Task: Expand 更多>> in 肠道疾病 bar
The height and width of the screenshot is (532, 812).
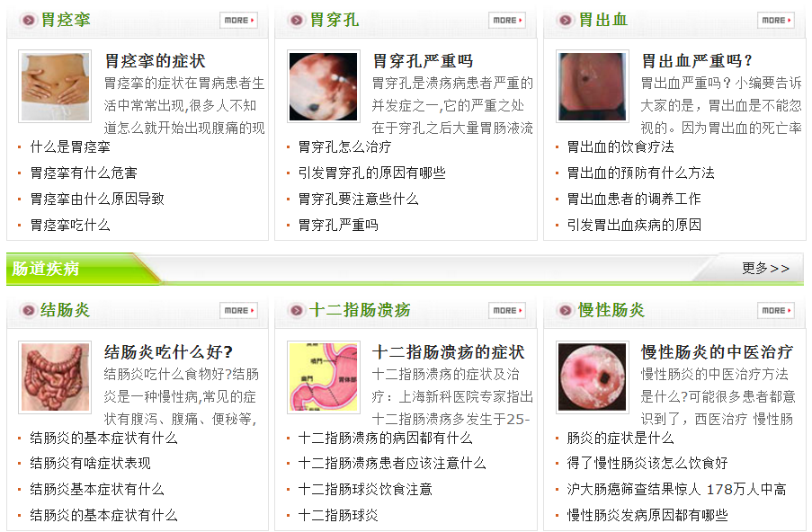Action: pyautogui.click(x=765, y=268)
